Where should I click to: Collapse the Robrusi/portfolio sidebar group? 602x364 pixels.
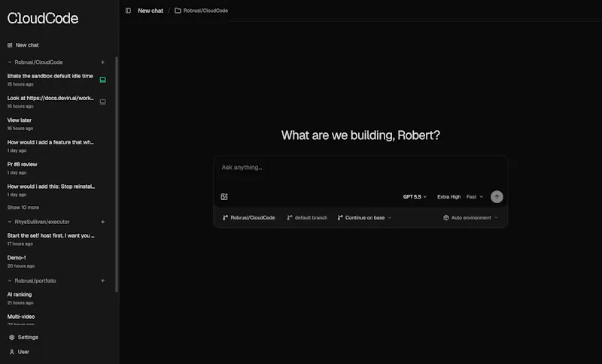(10, 281)
